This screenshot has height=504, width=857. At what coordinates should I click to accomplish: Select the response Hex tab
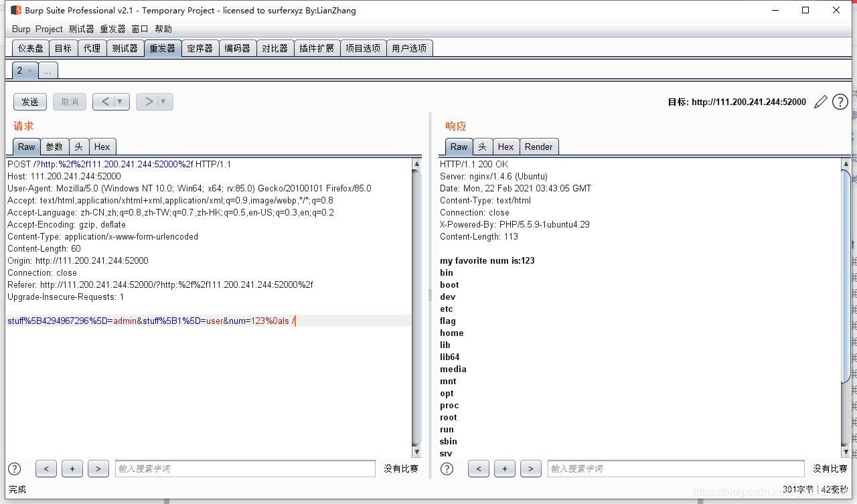click(506, 147)
